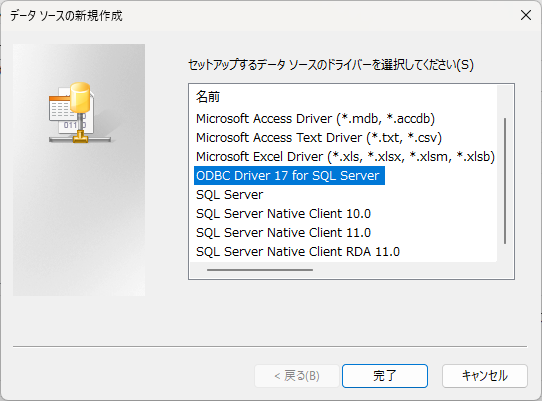Click the disabled 戻る(B) button

(x=297, y=376)
